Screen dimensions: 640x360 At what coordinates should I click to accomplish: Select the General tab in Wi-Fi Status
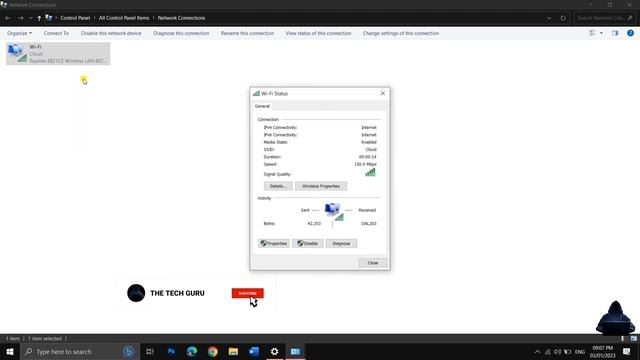(x=262, y=106)
